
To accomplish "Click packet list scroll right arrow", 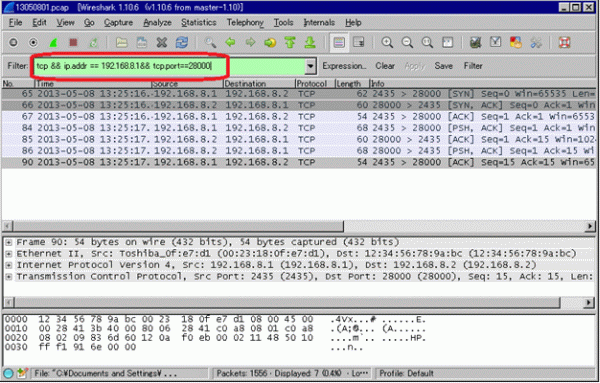I will (x=590, y=226).
